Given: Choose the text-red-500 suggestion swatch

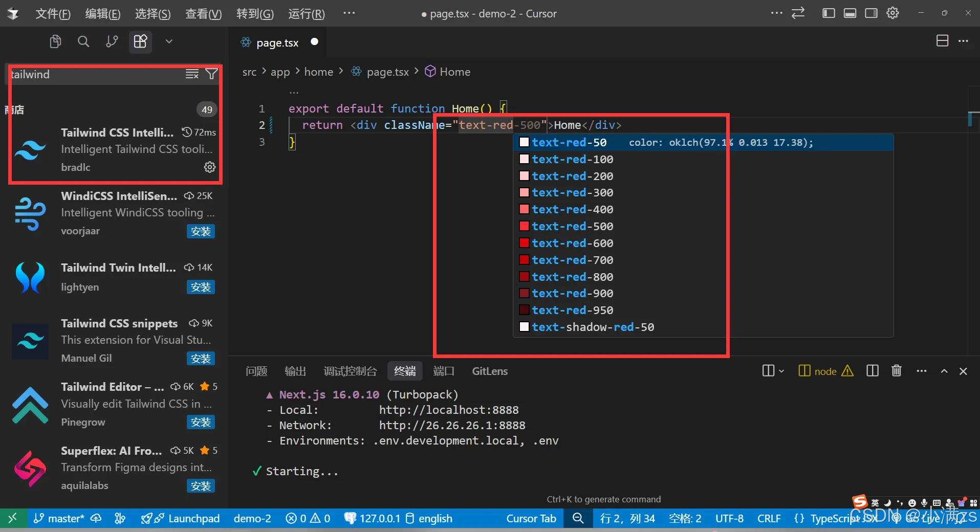Looking at the screenshot, I should point(524,226).
